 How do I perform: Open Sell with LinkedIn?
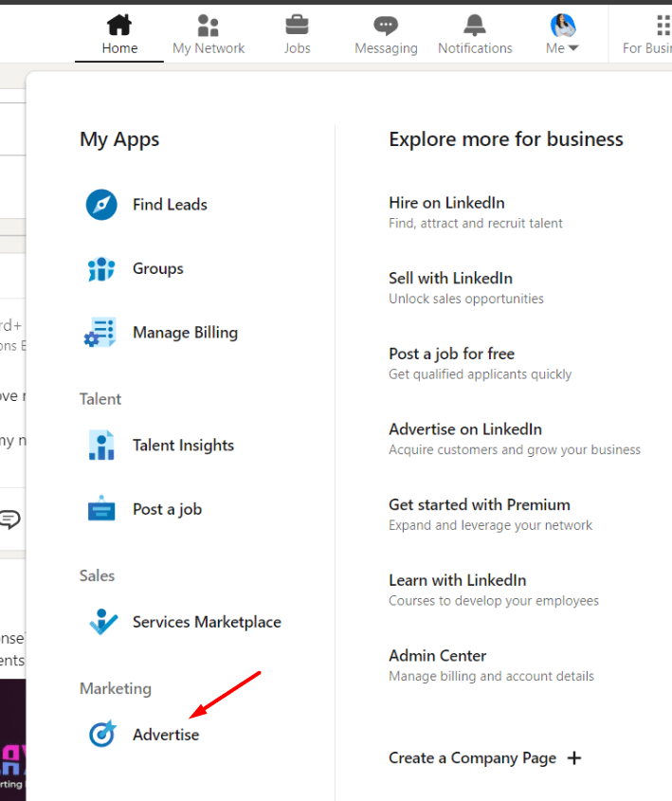coord(450,279)
